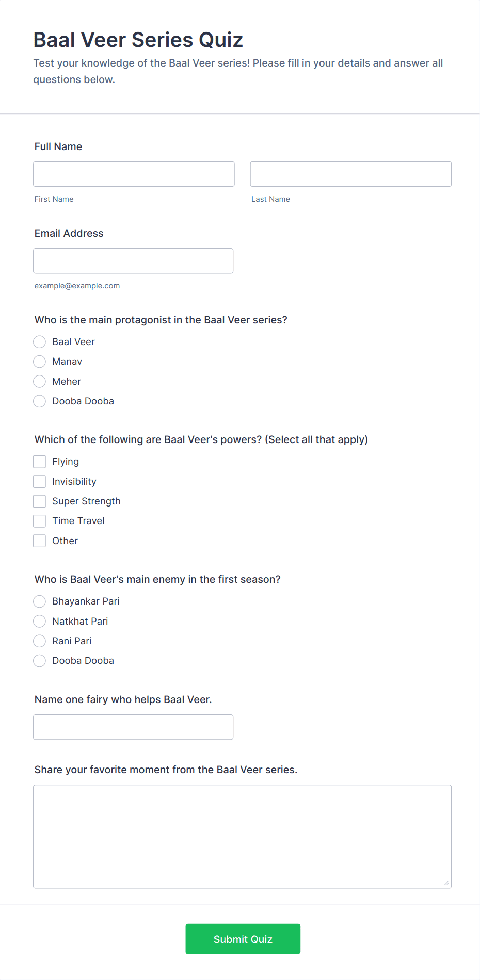Check the Flying power option
This screenshot has height=980, width=480.
39,461
